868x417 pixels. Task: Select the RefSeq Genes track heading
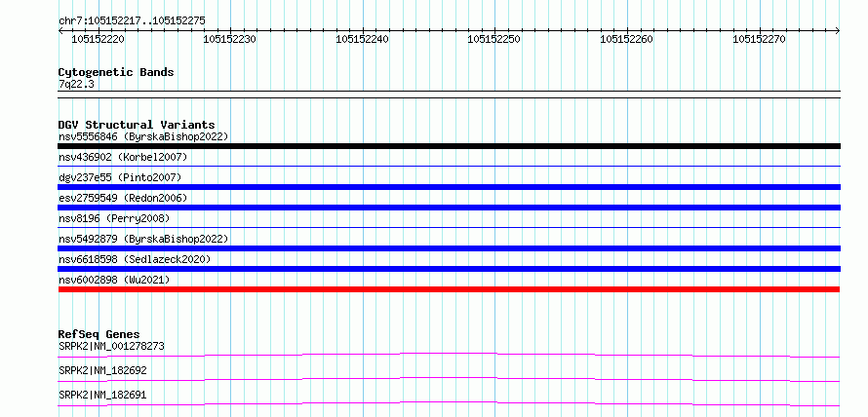pos(99,334)
